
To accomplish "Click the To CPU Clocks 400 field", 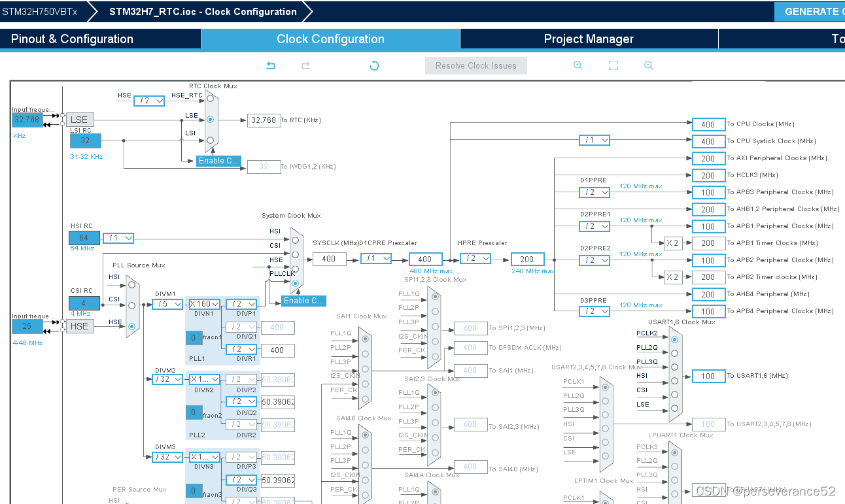I will (x=708, y=124).
